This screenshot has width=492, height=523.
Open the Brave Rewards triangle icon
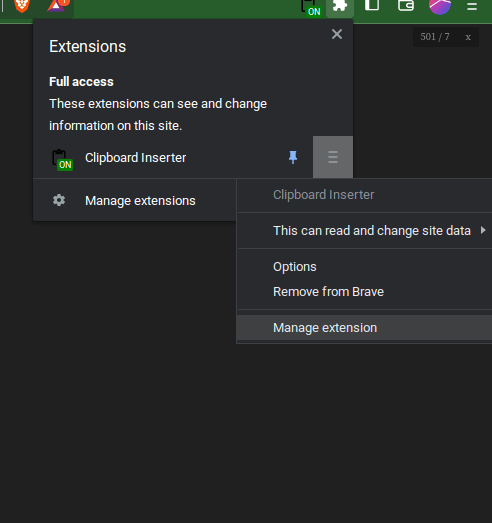[x=58, y=5]
